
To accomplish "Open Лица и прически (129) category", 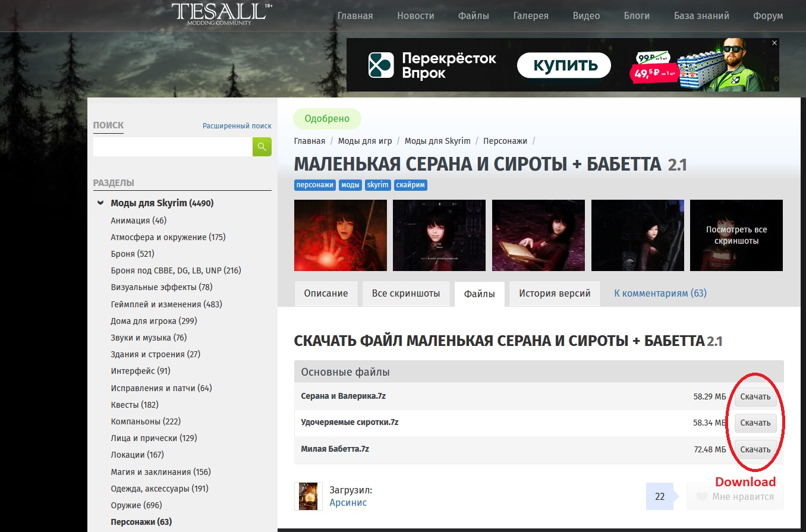I will click(x=154, y=438).
